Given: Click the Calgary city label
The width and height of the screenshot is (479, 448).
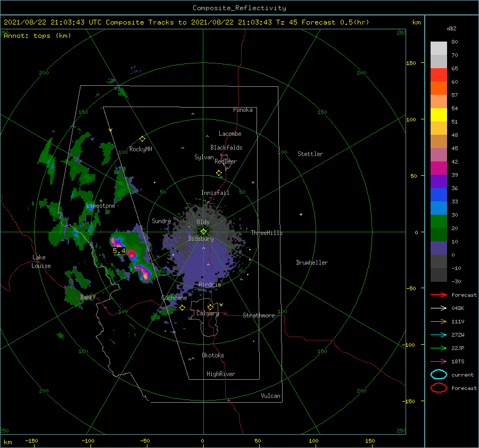Looking at the screenshot, I should click(208, 313).
